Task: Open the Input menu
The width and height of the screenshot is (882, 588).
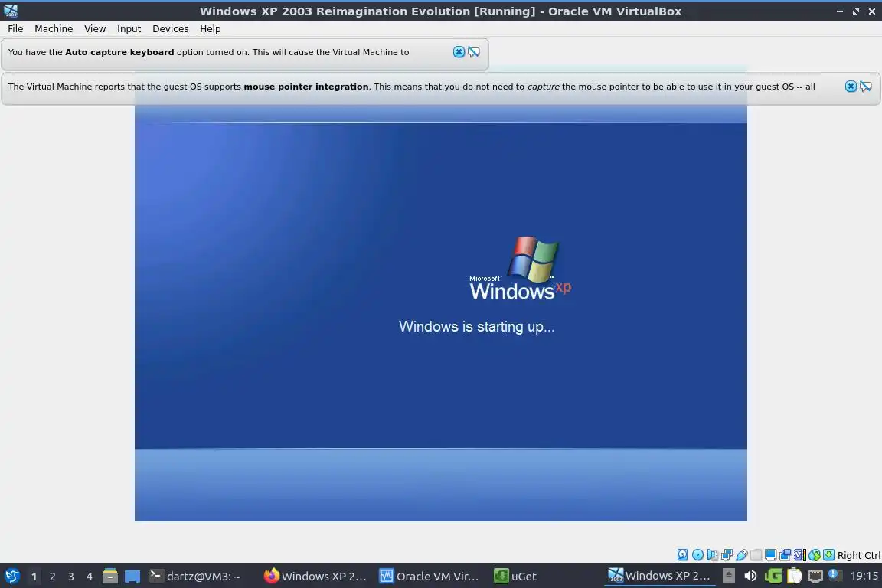Action: [129, 28]
